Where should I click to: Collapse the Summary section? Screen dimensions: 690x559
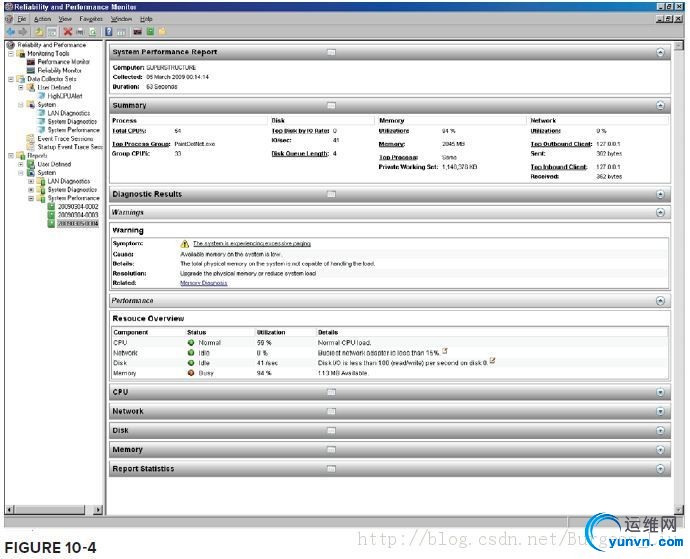660,105
